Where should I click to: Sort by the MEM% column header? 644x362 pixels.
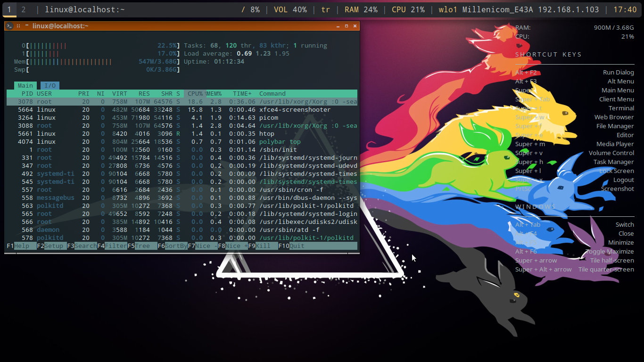click(214, 93)
